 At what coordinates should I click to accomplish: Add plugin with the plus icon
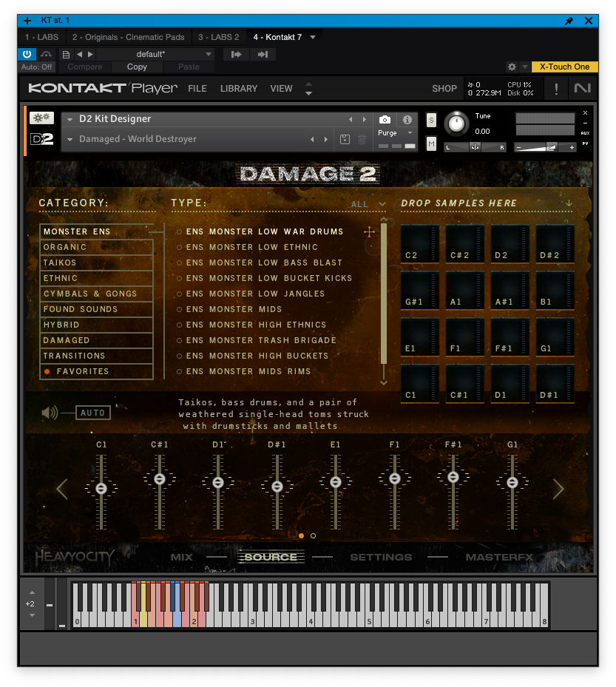coord(27,21)
